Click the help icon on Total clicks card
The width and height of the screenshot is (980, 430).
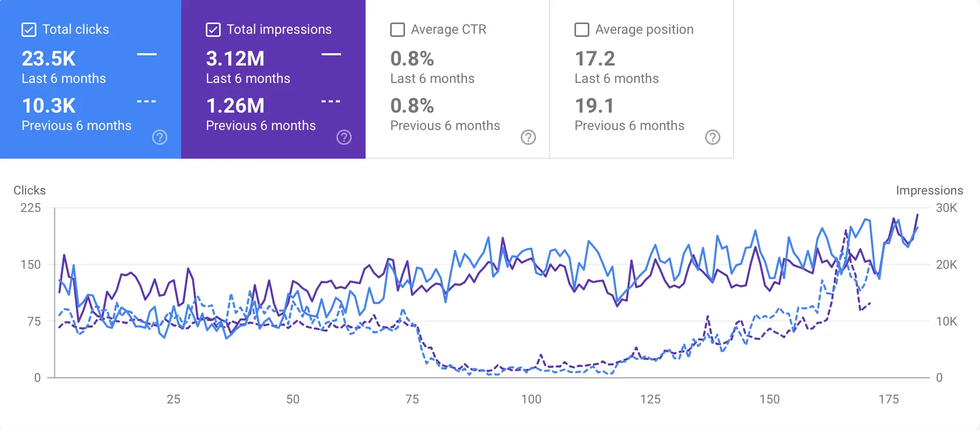pyautogui.click(x=159, y=137)
